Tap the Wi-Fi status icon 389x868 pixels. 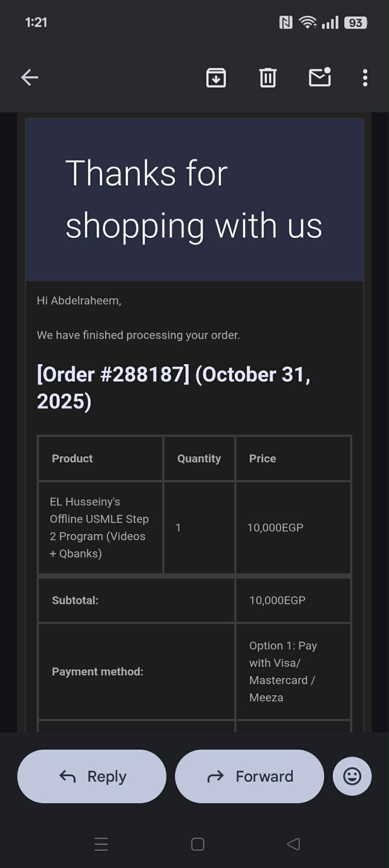pyautogui.click(x=307, y=22)
